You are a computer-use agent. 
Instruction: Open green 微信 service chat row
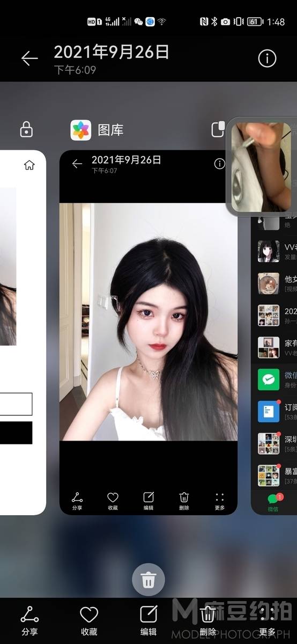pyautogui.click(x=274, y=379)
